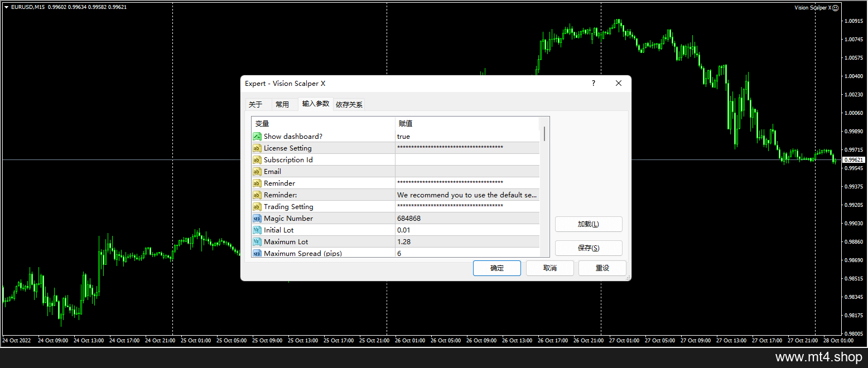Click the 赋值 column header
868x368 pixels.
tap(467, 124)
